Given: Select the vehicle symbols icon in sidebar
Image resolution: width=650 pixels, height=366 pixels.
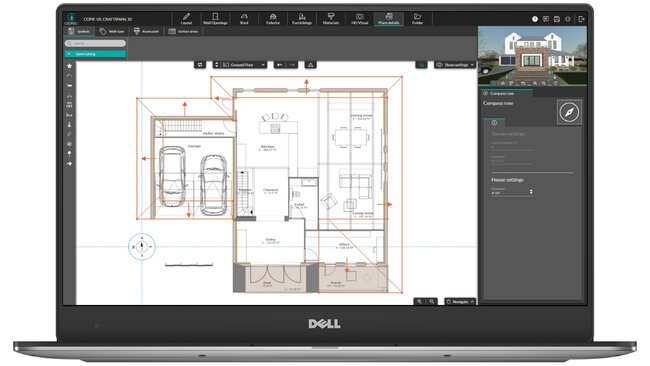Looking at the screenshot, I should (69, 85).
